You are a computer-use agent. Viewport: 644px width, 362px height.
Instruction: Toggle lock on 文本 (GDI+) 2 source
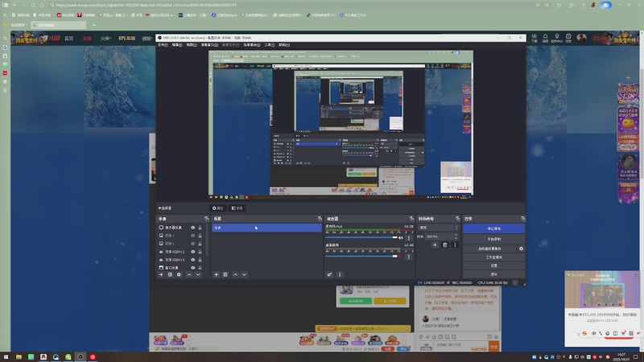coord(200,252)
